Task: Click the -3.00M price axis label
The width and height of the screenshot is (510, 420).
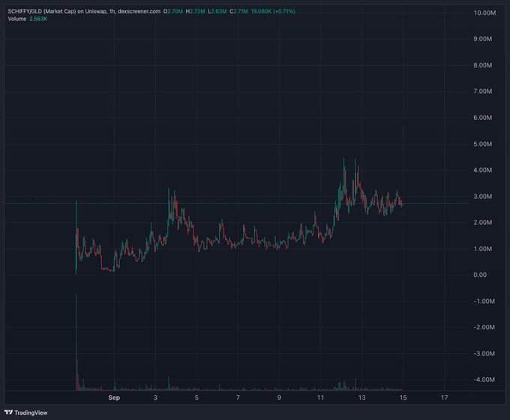Action: click(484, 354)
